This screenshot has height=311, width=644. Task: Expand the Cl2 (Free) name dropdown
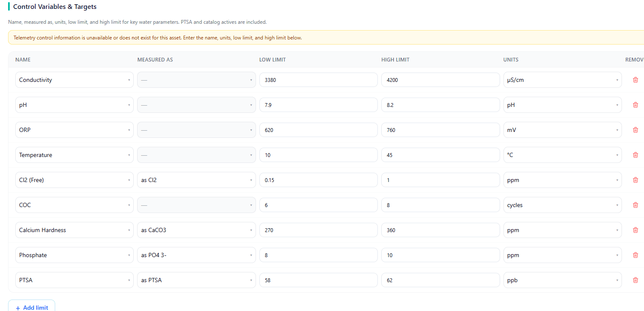click(x=74, y=180)
